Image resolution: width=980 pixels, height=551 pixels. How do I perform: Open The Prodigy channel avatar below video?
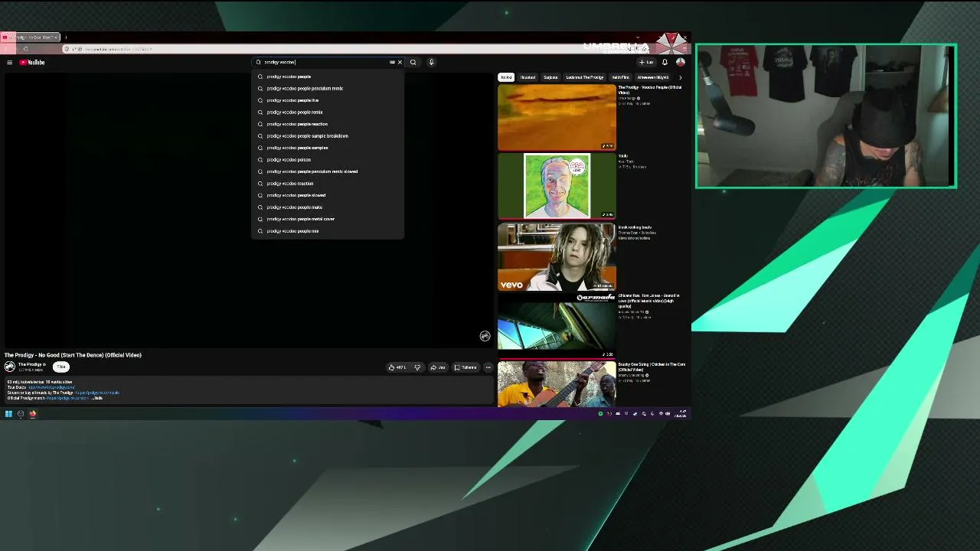coord(10,367)
